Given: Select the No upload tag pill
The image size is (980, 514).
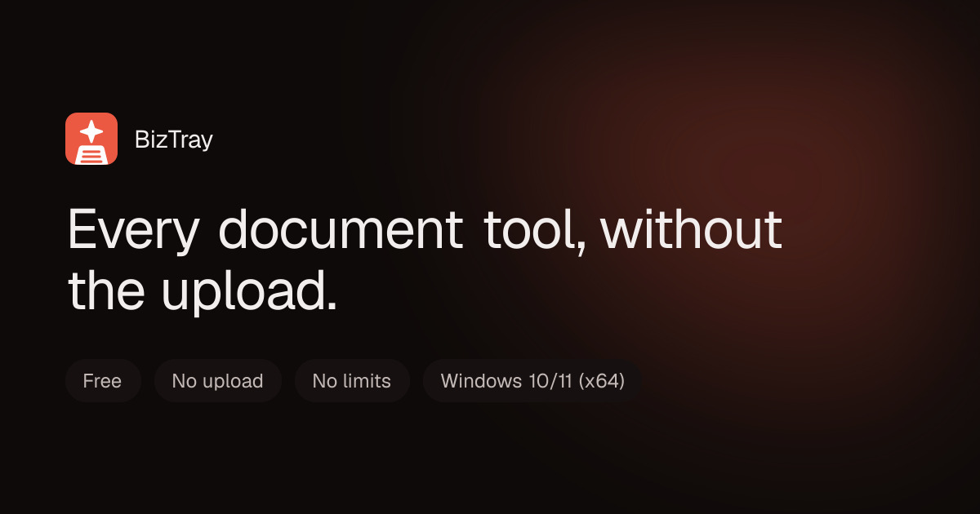Looking at the screenshot, I should [218, 381].
